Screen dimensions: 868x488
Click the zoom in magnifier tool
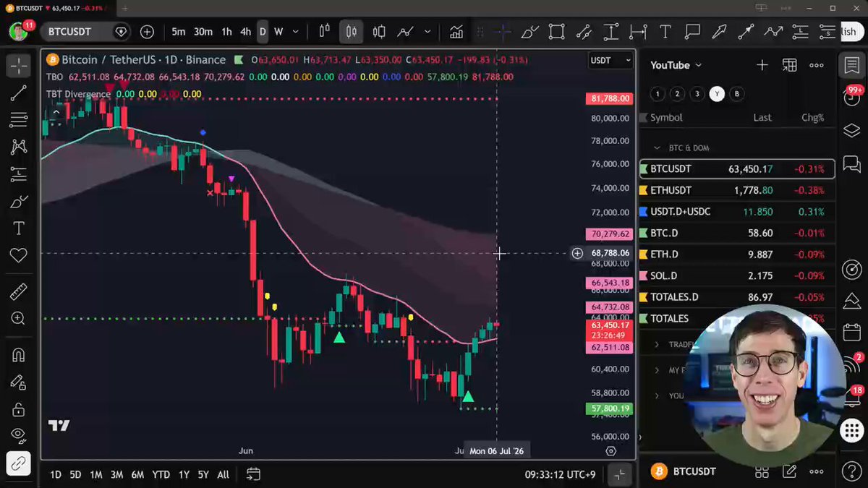pos(18,318)
